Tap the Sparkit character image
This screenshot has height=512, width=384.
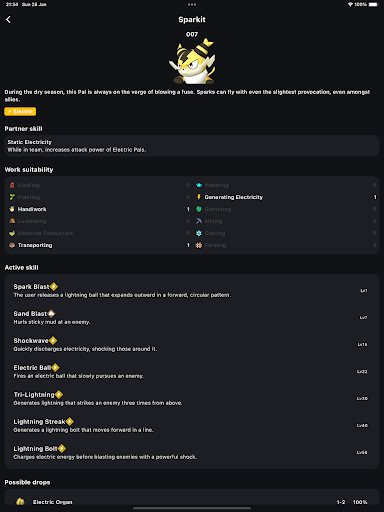pyautogui.click(x=192, y=61)
